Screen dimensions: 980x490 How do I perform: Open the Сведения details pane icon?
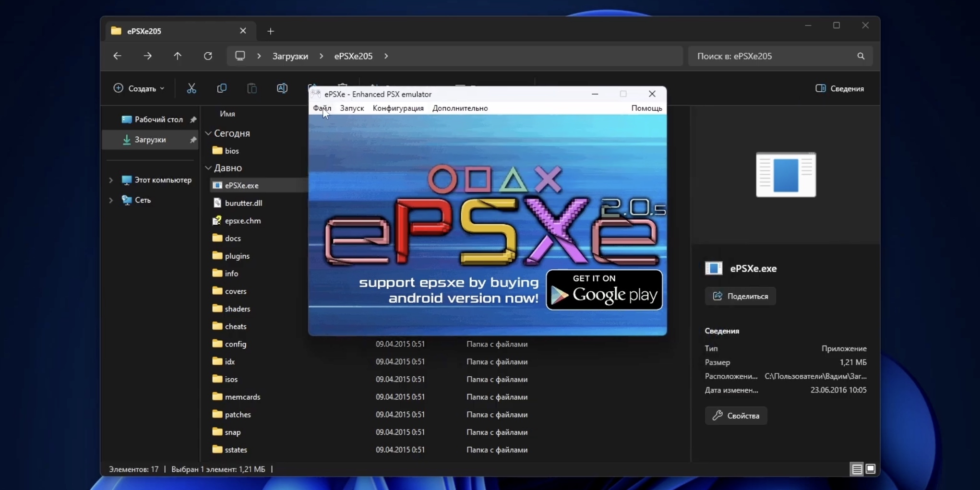(x=839, y=88)
